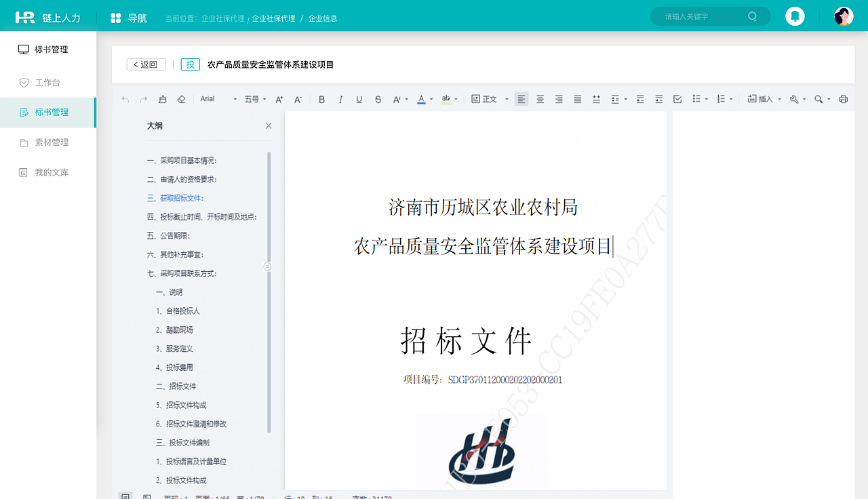Screen dimensions: 868x499
Task: Open the search magnifier in the toolbar
Action: pos(818,98)
